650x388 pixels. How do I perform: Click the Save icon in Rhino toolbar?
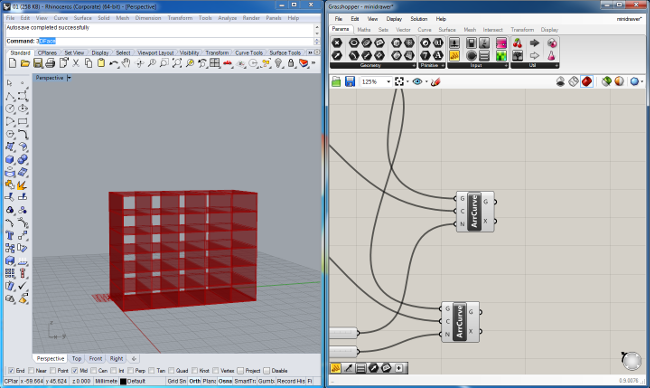pos(38,63)
